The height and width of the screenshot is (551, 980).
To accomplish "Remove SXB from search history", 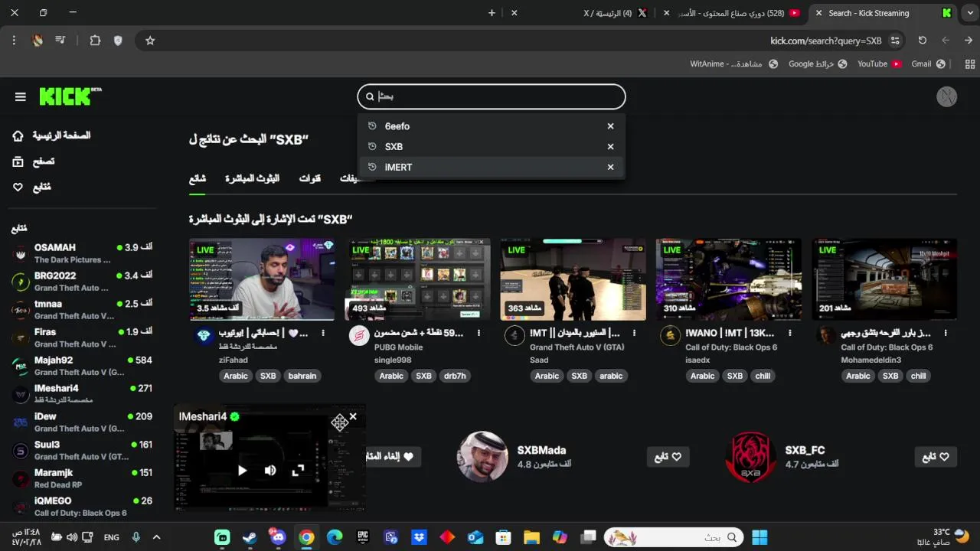I will (610, 146).
